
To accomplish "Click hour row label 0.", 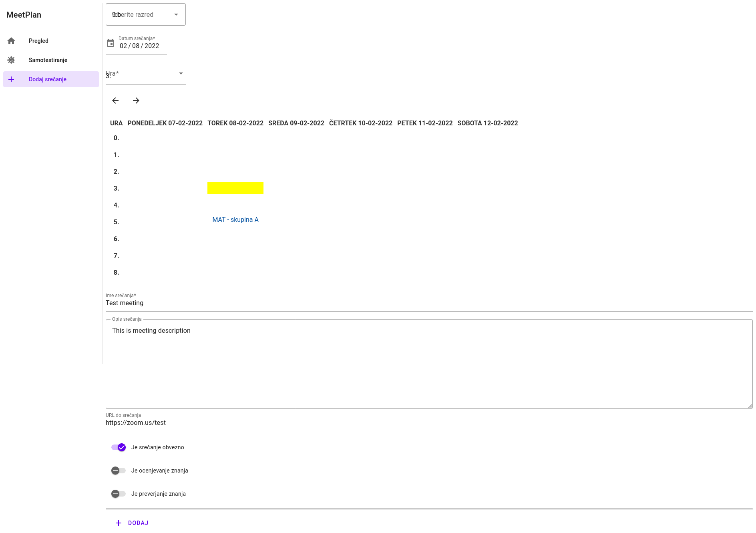I will coord(117,138).
